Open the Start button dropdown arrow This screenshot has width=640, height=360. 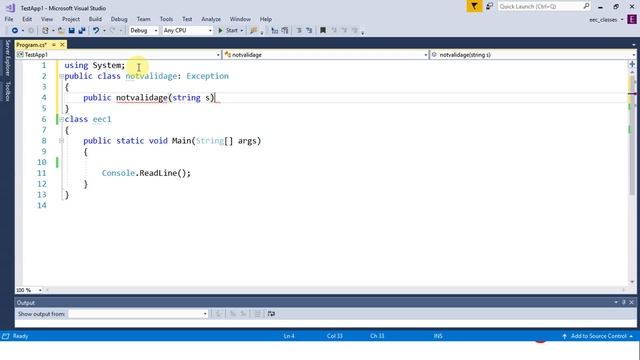[242, 31]
